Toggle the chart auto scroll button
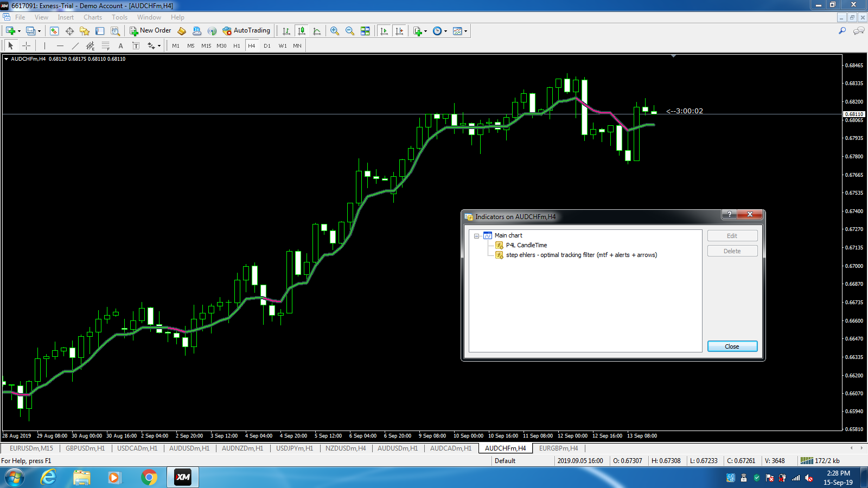868x488 pixels. point(384,31)
